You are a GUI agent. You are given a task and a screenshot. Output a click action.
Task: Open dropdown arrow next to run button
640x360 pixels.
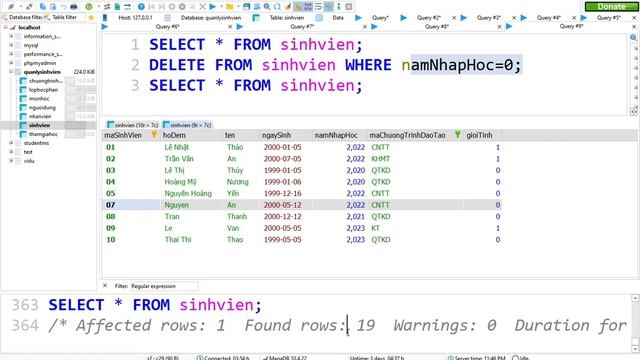[221, 7]
